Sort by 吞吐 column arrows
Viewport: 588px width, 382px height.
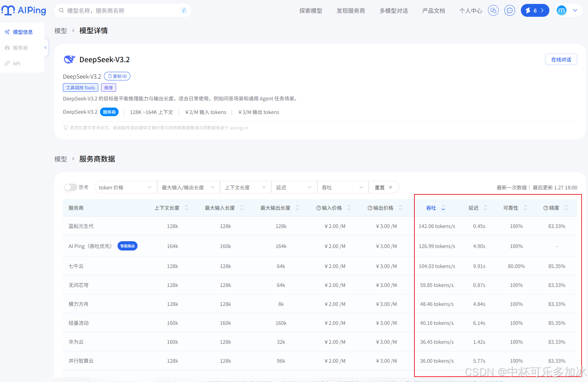[443, 208]
